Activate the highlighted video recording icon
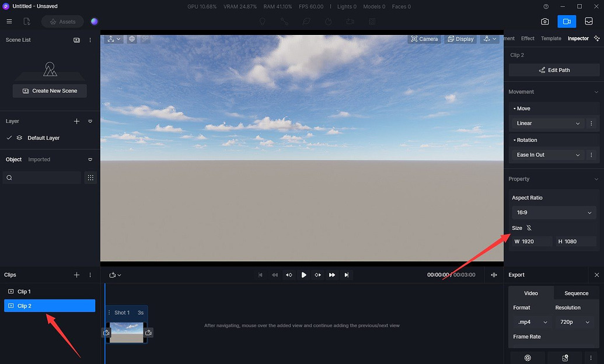 click(567, 21)
